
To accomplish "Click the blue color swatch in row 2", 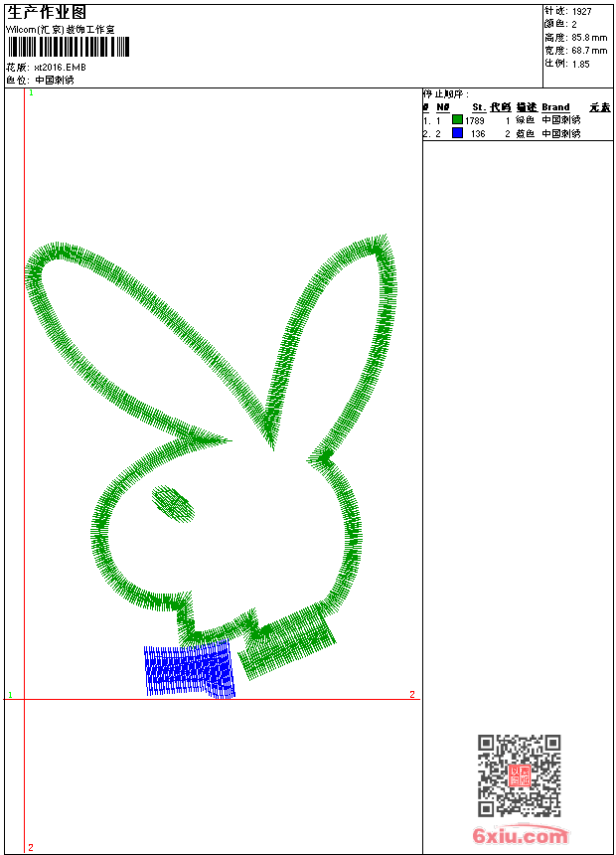I will [x=457, y=133].
